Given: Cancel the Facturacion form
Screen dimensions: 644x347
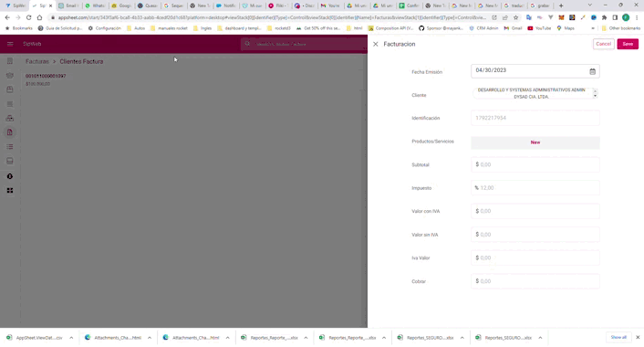Looking at the screenshot, I should (603, 44).
